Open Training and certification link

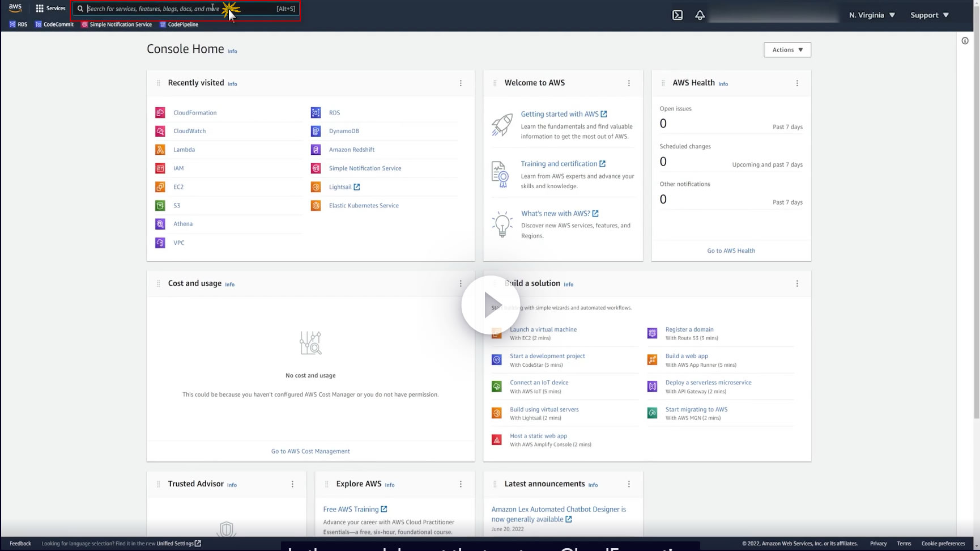[x=563, y=164]
